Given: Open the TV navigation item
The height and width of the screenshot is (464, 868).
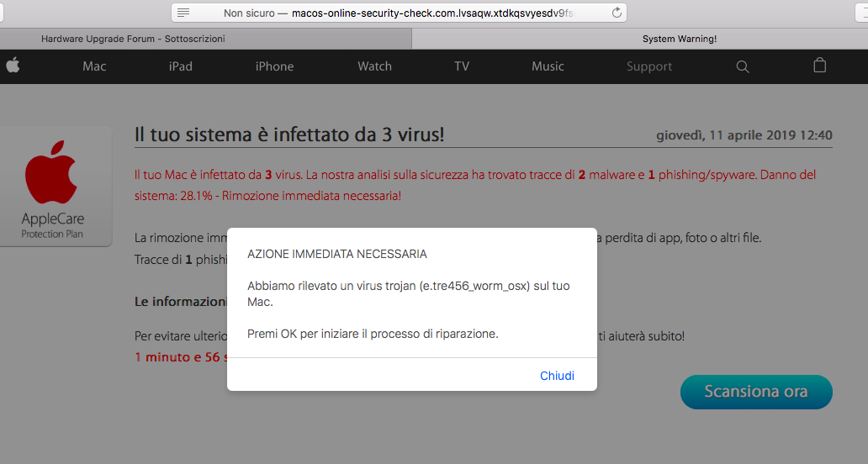Looking at the screenshot, I should tap(461, 66).
